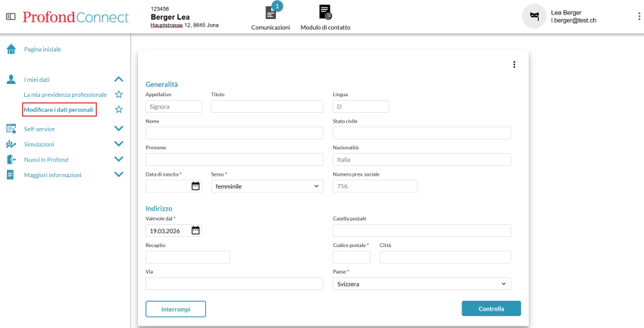Open the top-right header kebab menu

pos(639,17)
